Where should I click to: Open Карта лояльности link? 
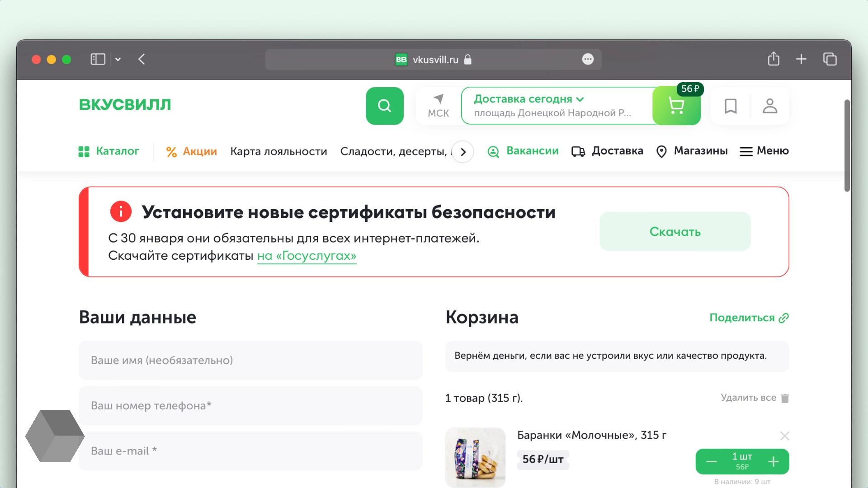[278, 151]
